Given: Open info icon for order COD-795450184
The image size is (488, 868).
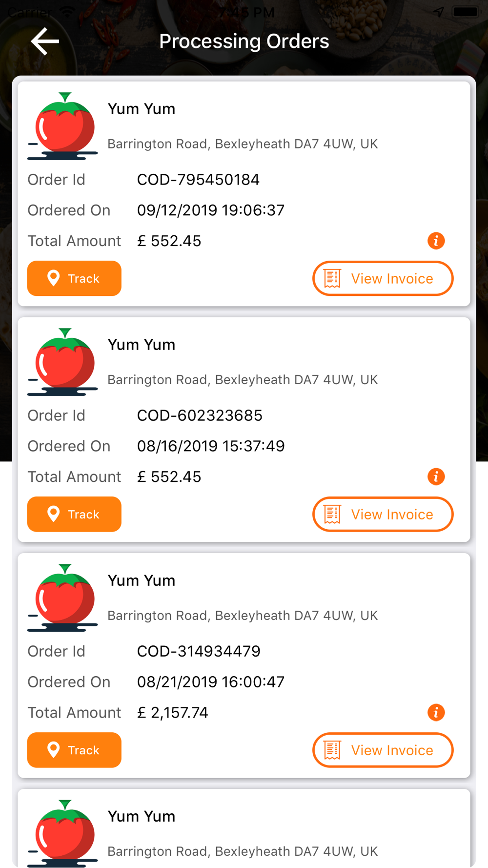Looking at the screenshot, I should click(436, 241).
